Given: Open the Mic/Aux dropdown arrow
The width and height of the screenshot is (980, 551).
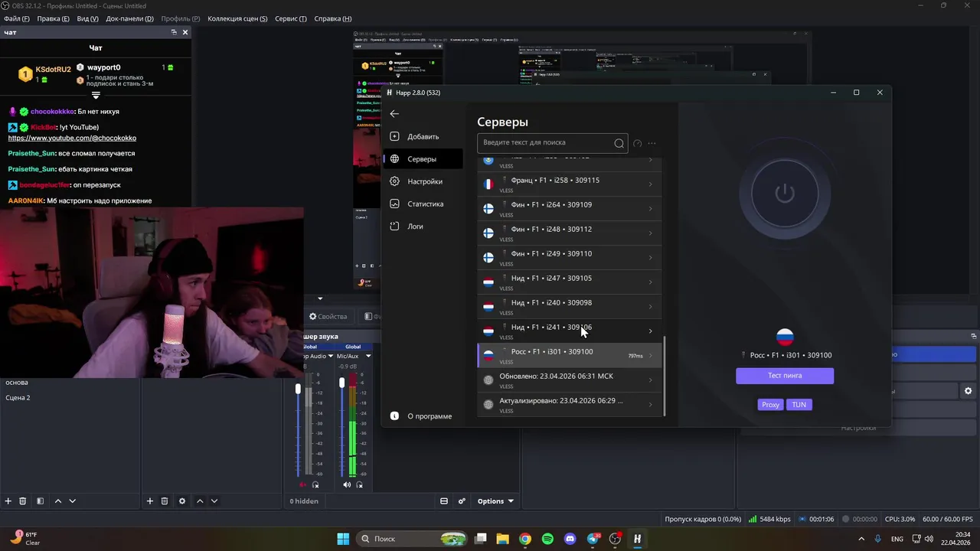Looking at the screenshot, I should (368, 356).
